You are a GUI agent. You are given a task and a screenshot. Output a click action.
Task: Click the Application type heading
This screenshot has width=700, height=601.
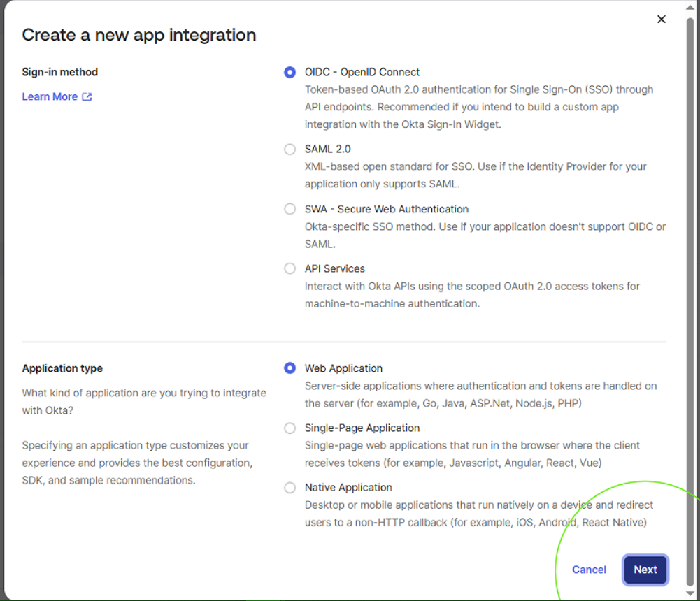pos(62,368)
